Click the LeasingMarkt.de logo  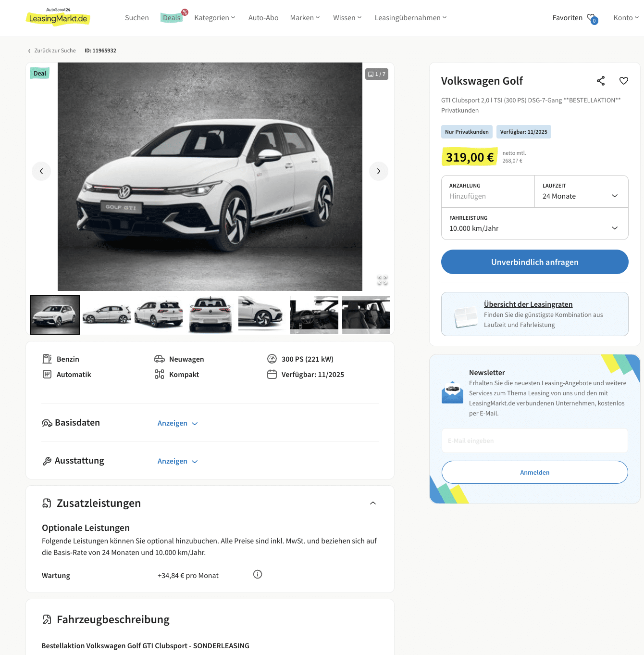point(58,17)
